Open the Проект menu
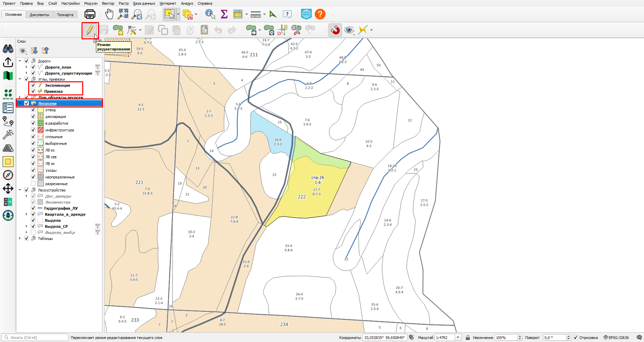 click(9, 3)
